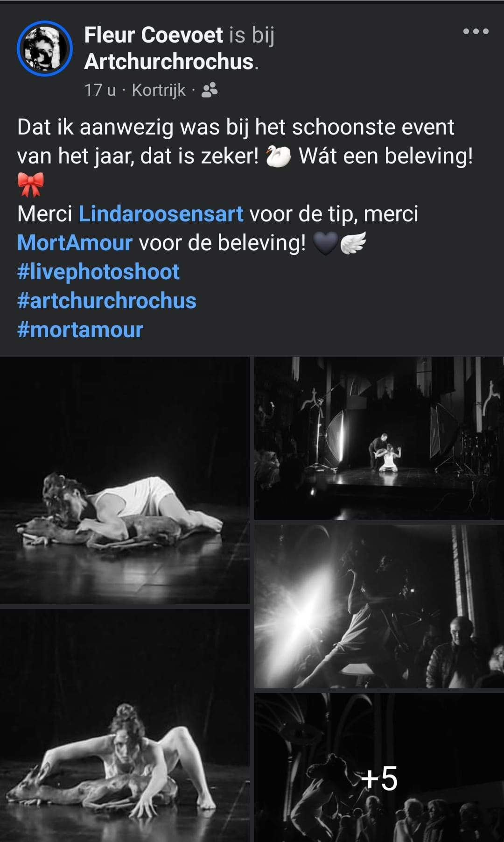This screenshot has width=504, height=842.
Task: Open the Artchurchrochus page link
Action: coord(169,62)
